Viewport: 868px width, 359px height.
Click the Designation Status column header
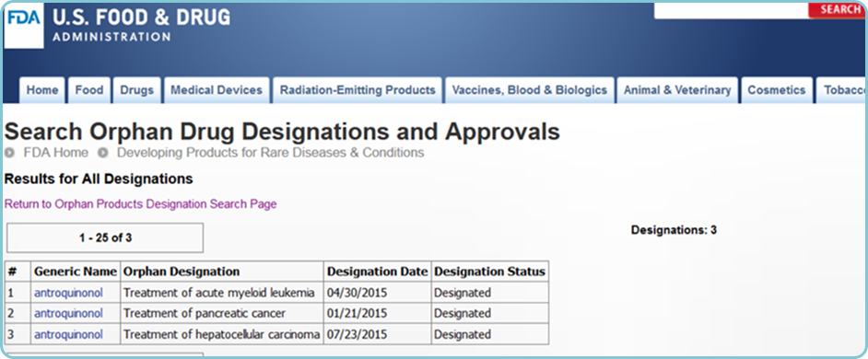(490, 272)
